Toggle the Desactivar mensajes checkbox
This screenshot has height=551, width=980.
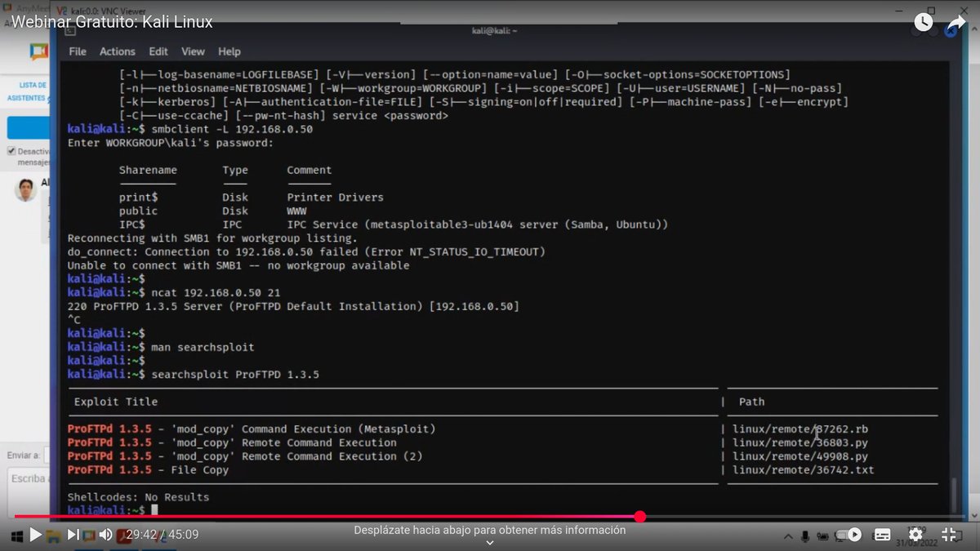click(x=11, y=151)
